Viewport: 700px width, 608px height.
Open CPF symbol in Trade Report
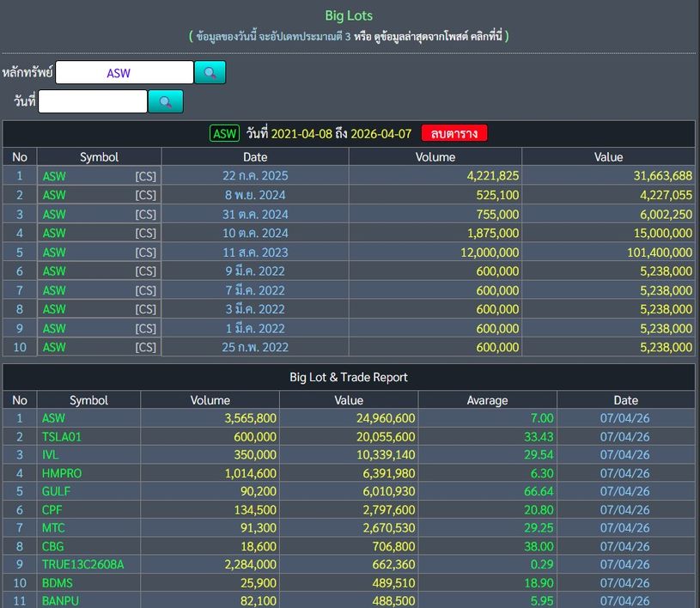pos(52,510)
